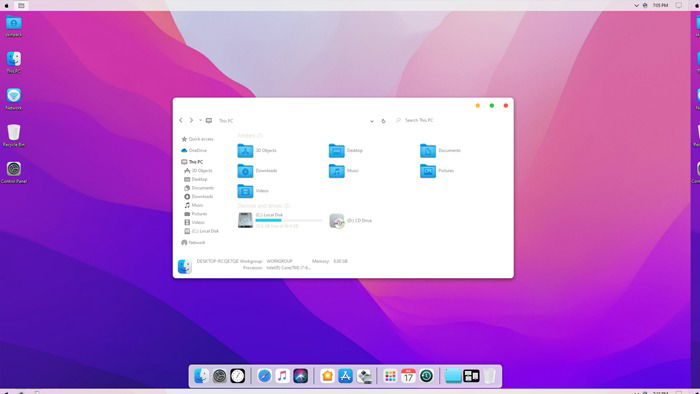
Task: Open recent locations dropdown arrow
Action: 200,120
